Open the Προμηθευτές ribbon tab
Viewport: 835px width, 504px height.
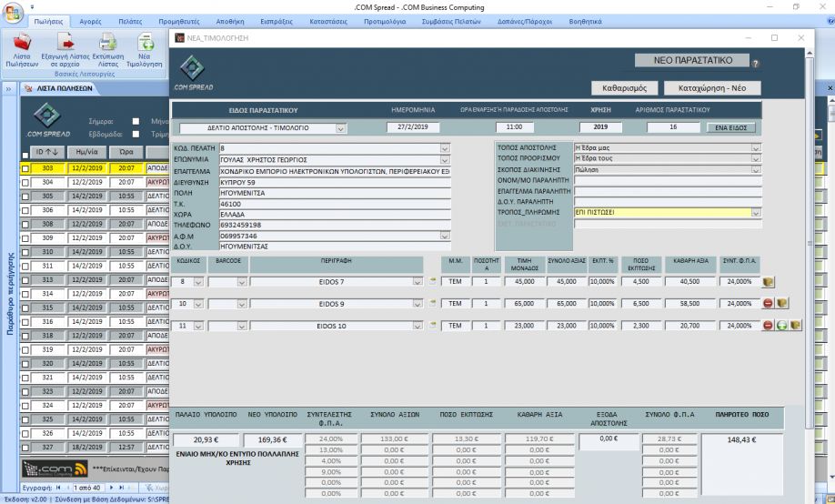coord(179,21)
